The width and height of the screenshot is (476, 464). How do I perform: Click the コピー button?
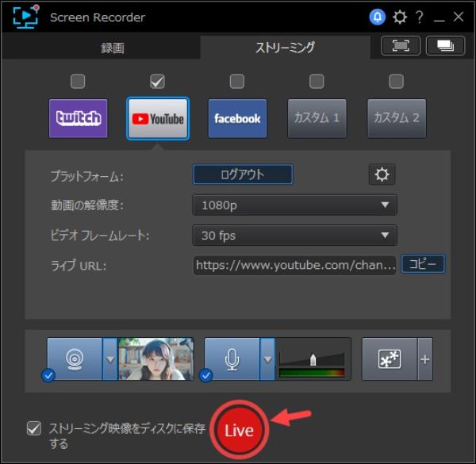coord(423,264)
